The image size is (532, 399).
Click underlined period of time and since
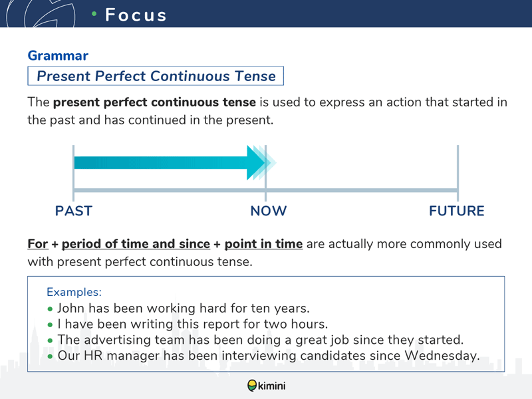(136, 244)
